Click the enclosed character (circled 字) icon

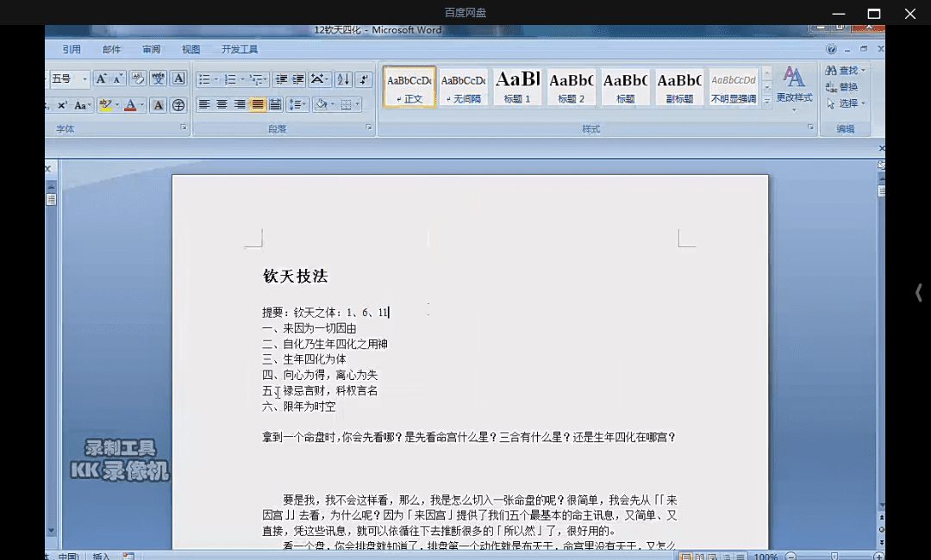click(178, 105)
